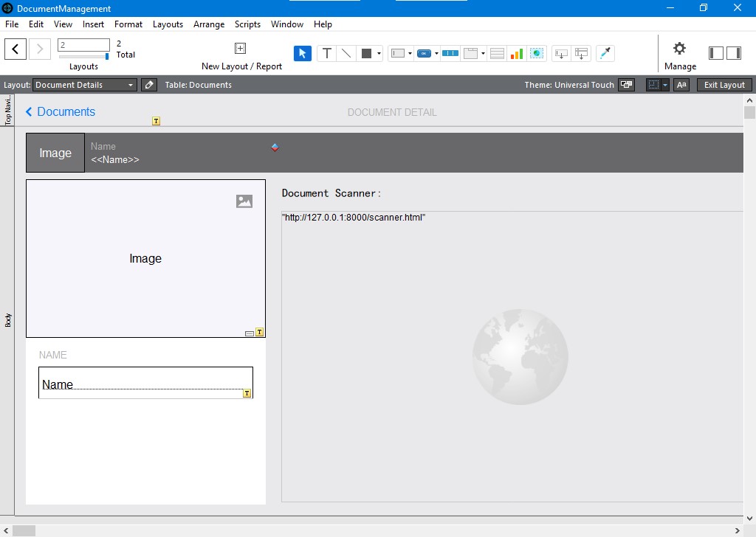Open the Scripts menu
Viewport: 756px width, 537px height.
(x=247, y=24)
